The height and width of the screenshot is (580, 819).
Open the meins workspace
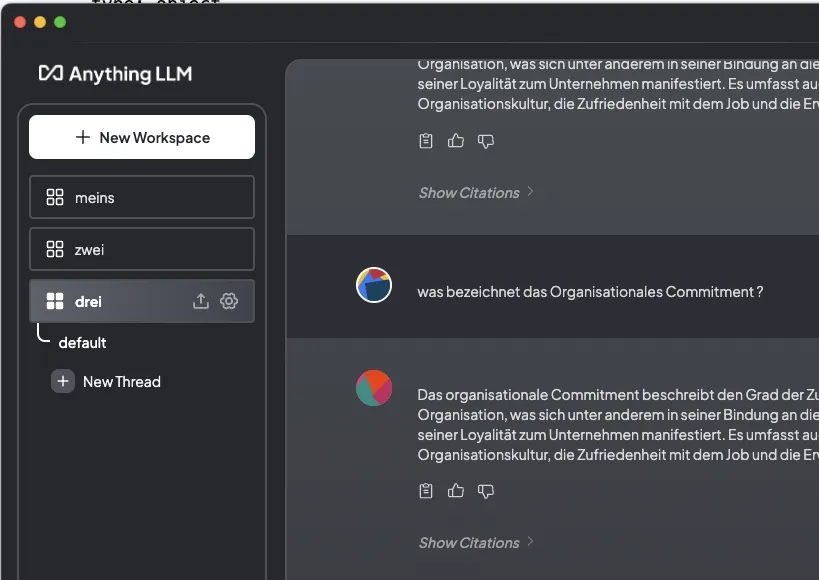(142, 197)
